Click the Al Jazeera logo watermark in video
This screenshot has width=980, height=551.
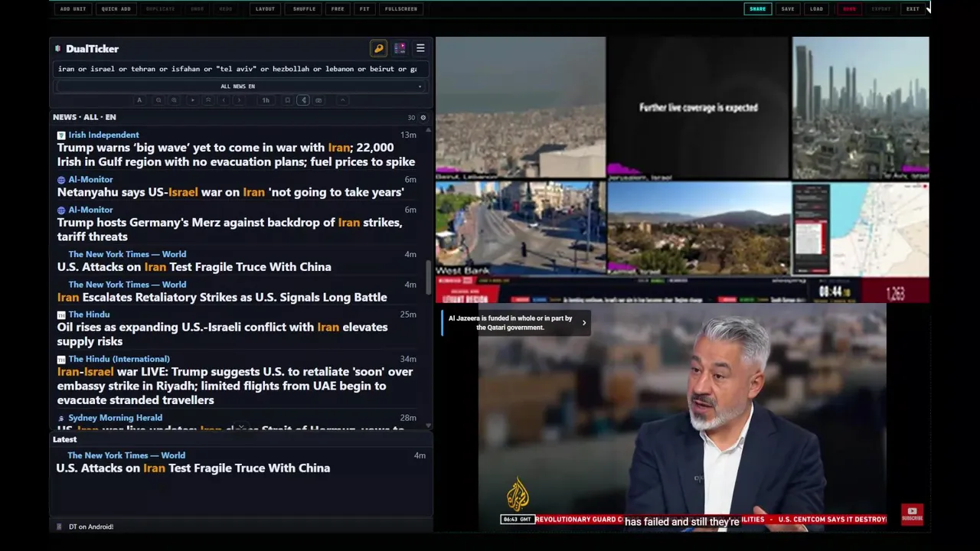pyautogui.click(x=518, y=494)
